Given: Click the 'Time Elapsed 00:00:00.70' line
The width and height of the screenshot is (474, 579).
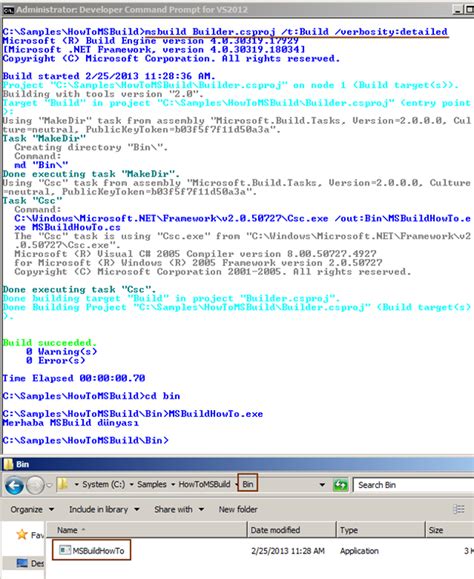Looking at the screenshot, I should point(74,378).
